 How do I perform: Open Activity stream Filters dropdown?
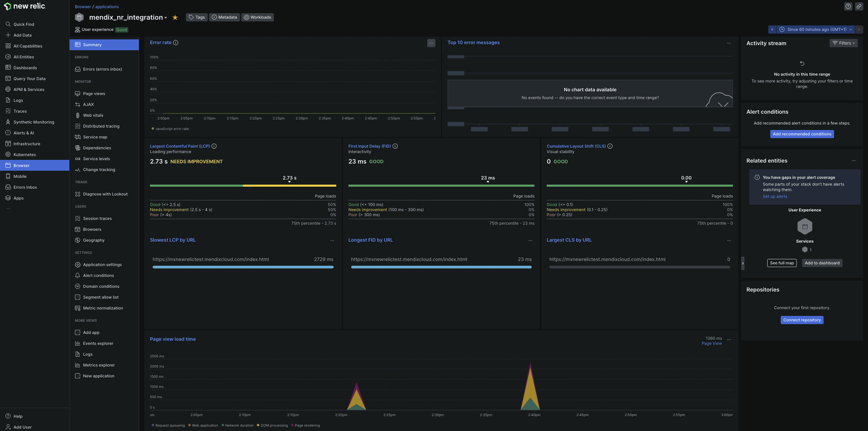[x=844, y=43]
